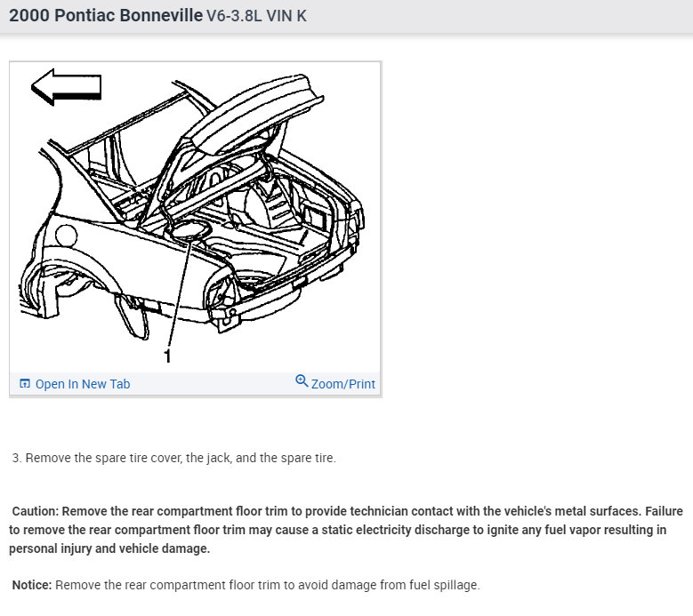Screen dimensions: 693x616
Task: Click the 'Caution:' label text
Action: pyautogui.click(x=36, y=511)
